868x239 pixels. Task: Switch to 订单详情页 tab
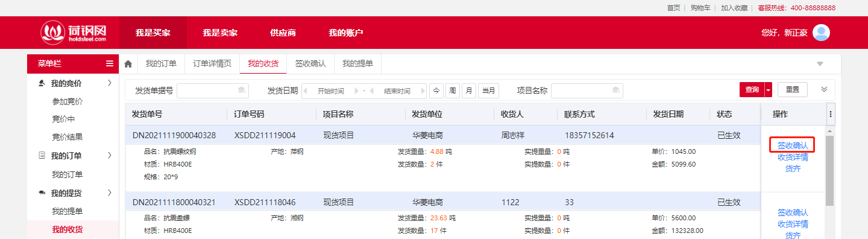coord(212,63)
